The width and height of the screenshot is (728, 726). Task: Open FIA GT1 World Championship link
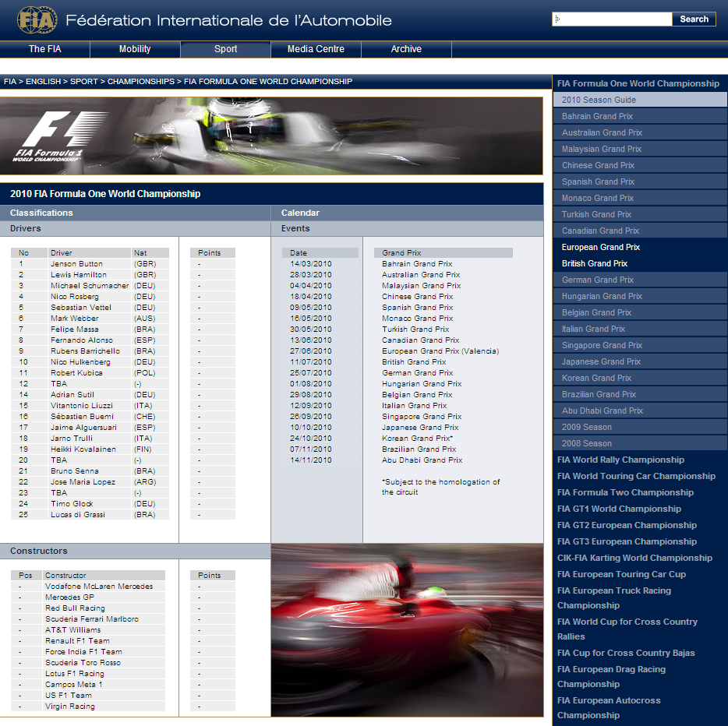(619, 509)
